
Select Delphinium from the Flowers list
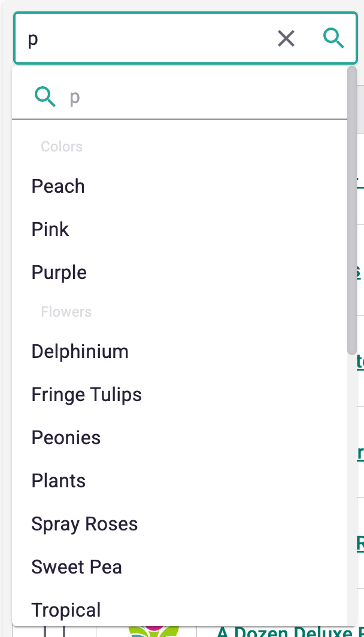[x=180, y=351]
